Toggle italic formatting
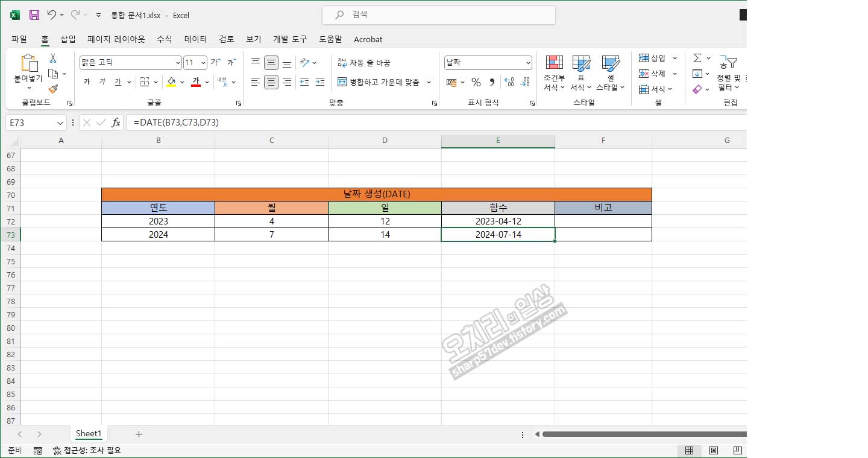This screenshot has width=868, height=458. [102, 82]
